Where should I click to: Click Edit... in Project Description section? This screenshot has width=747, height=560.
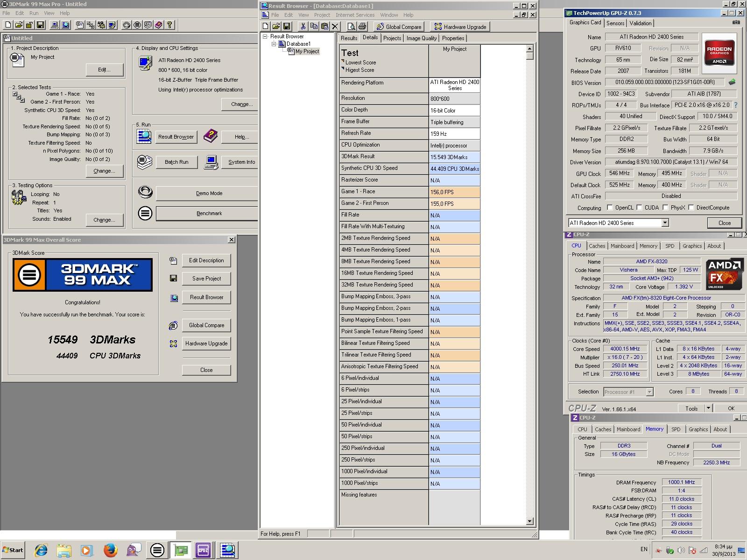pyautogui.click(x=104, y=70)
